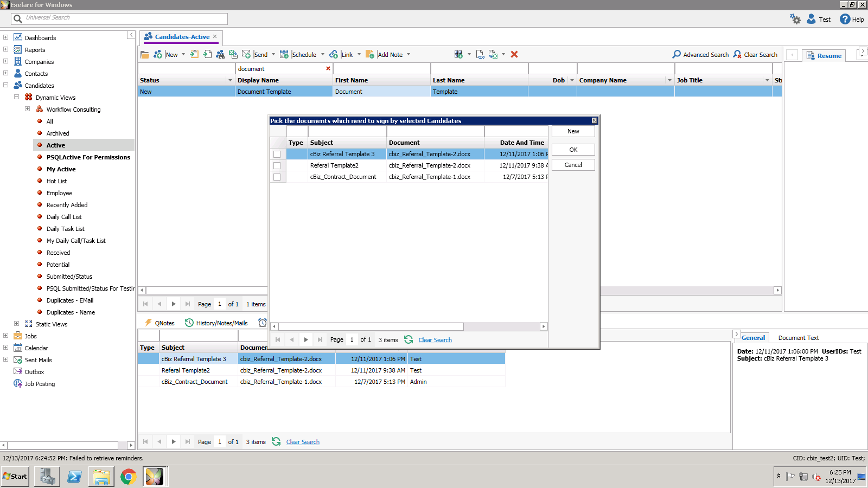The width and height of the screenshot is (868, 488).
Task: Select Hot List in the tree
Action: click(x=56, y=181)
